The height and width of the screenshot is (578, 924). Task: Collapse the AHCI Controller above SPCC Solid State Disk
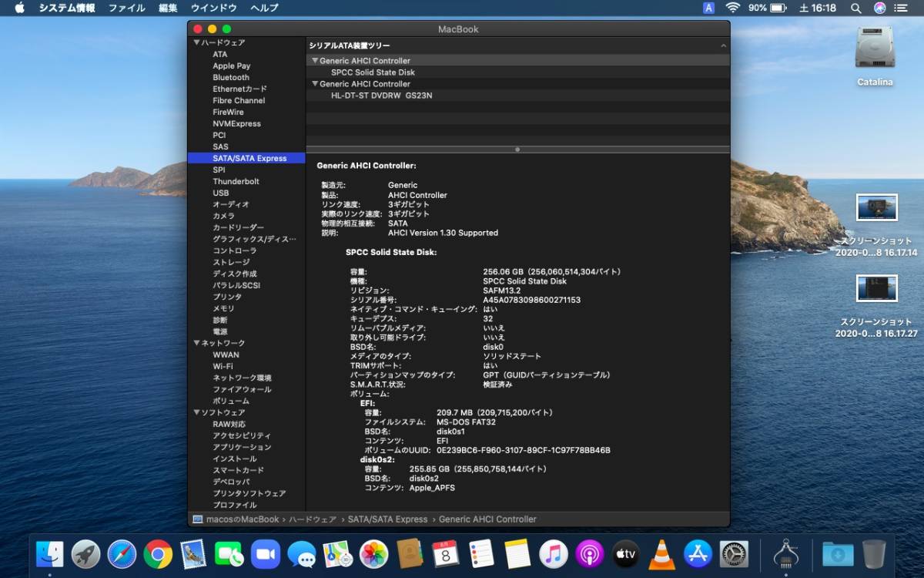(x=314, y=61)
